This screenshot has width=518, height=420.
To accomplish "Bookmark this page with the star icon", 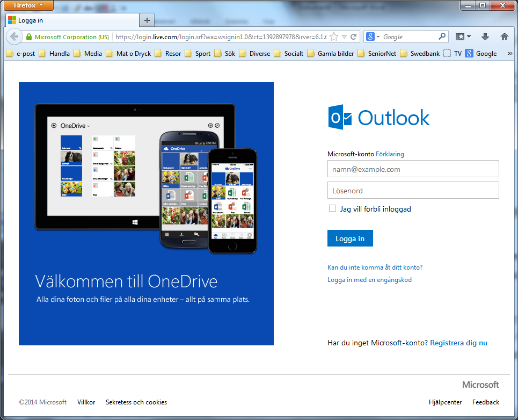I will click(334, 37).
